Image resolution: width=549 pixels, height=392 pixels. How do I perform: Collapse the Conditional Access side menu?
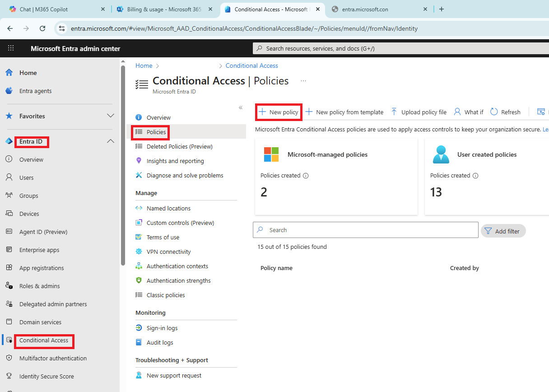[241, 107]
